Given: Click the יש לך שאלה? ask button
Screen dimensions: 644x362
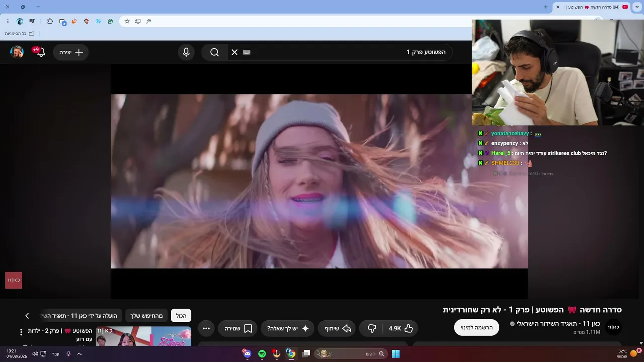Looking at the screenshot, I should pos(288,328).
